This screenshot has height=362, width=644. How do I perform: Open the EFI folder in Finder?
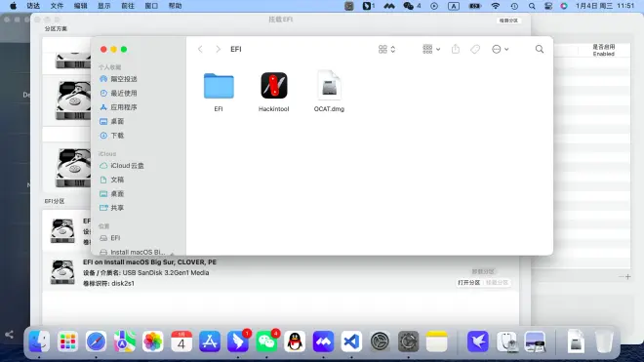pos(219,86)
